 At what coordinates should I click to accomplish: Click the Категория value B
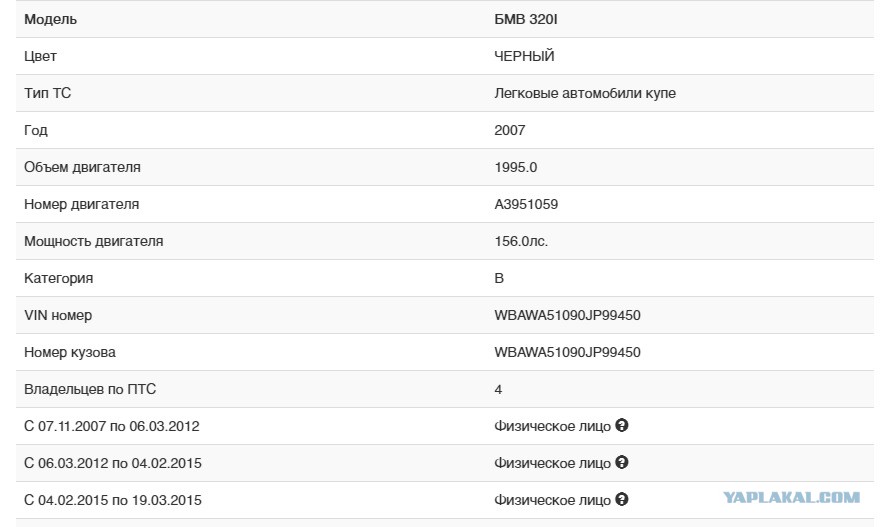tap(499, 278)
